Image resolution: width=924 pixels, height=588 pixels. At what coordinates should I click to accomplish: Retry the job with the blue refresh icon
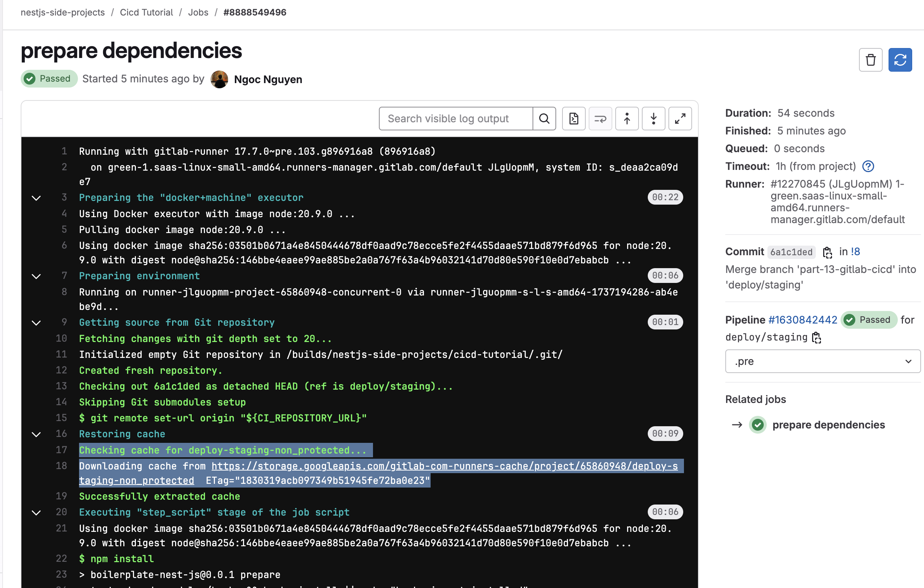900,59
